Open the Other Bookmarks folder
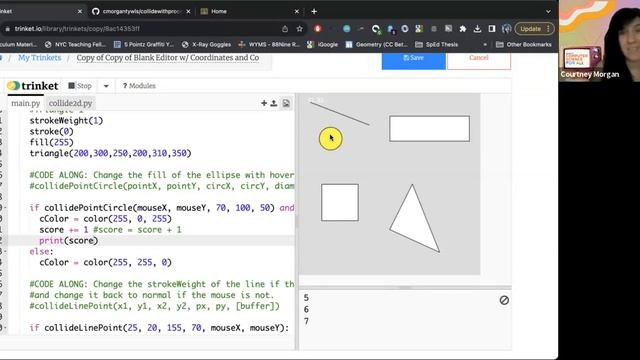 (524, 44)
